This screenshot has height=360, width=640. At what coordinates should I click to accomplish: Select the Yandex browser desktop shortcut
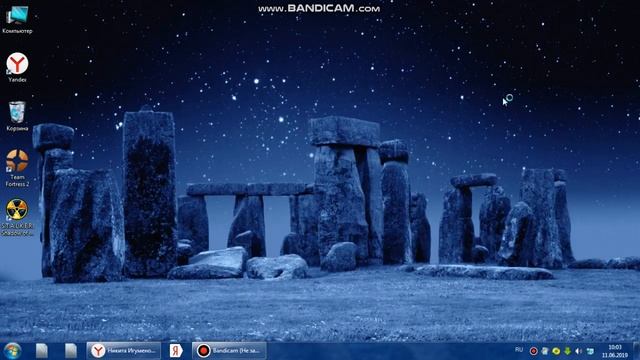pyautogui.click(x=17, y=67)
